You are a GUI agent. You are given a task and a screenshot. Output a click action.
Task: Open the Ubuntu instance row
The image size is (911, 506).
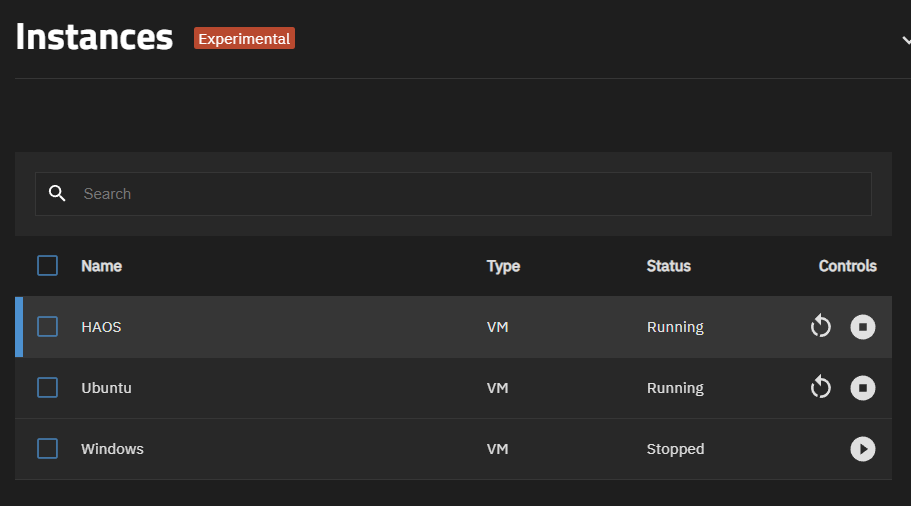[x=453, y=388]
